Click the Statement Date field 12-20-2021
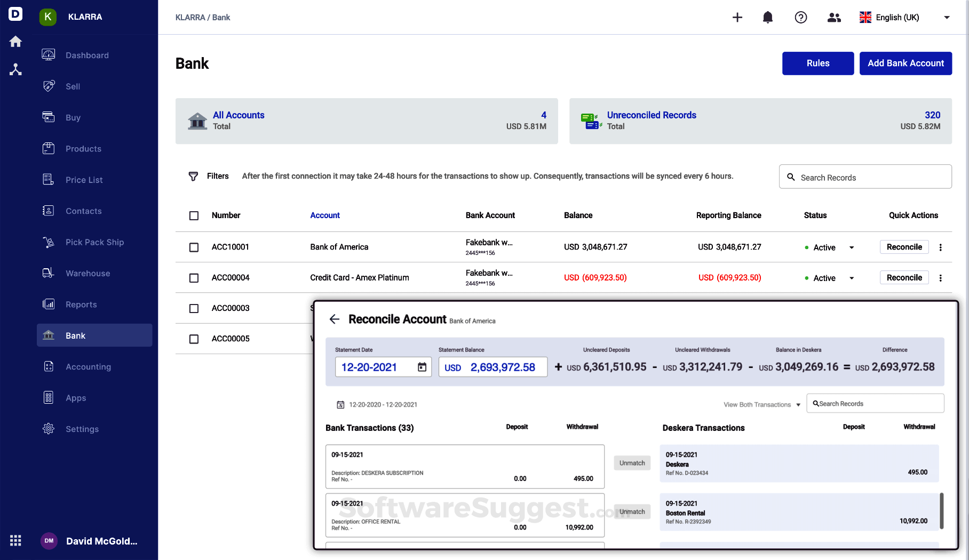Screen dimensions: 969x560 point(383,367)
